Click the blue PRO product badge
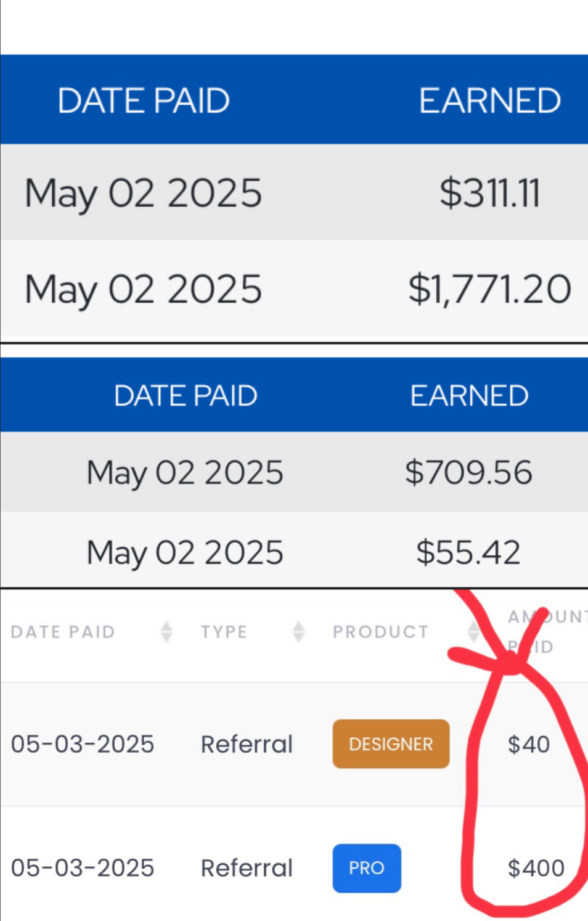This screenshot has height=921, width=588. [x=367, y=868]
